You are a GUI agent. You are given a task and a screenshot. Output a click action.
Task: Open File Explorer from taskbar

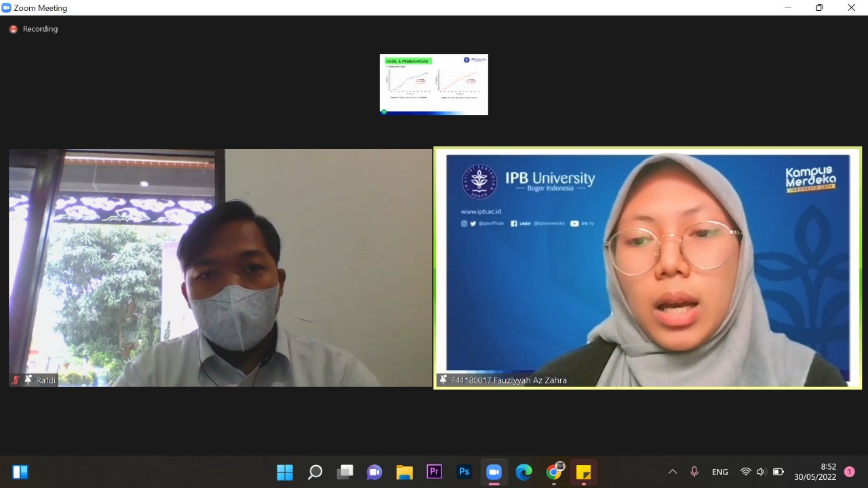click(404, 472)
